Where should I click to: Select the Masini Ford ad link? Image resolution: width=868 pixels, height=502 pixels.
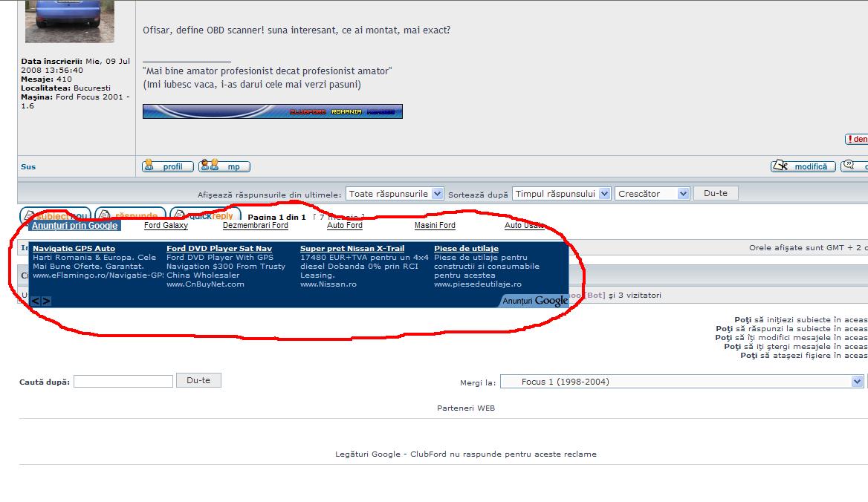(x=435, y=225)
